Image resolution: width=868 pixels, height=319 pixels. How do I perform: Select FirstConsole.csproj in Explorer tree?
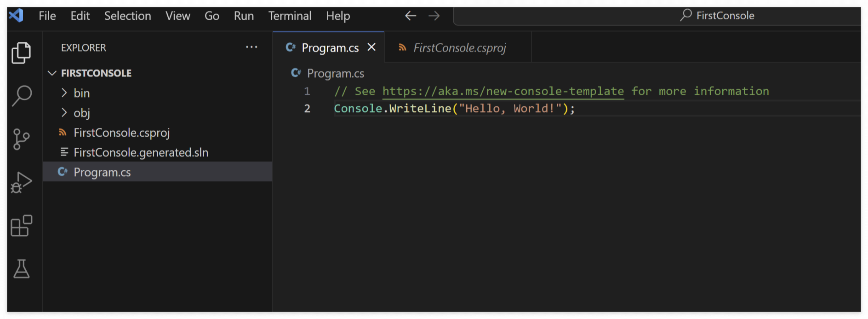click(x=158, y=133)
